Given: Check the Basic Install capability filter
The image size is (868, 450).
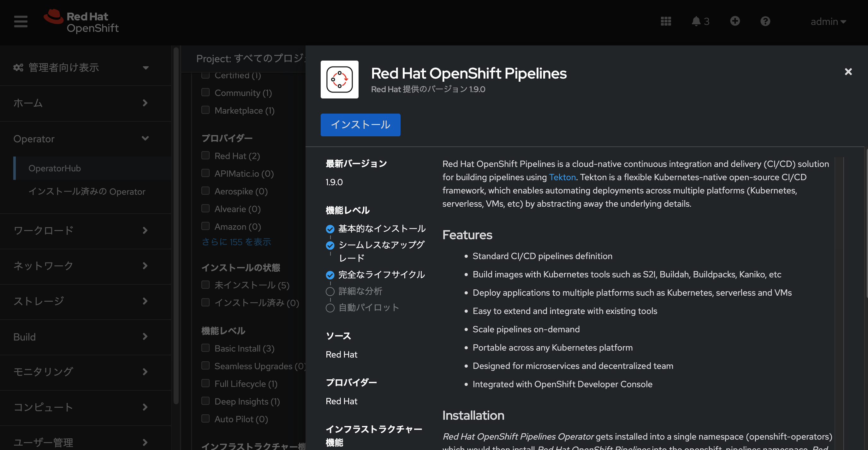Looking at the screenshot, I should point(205,348).
